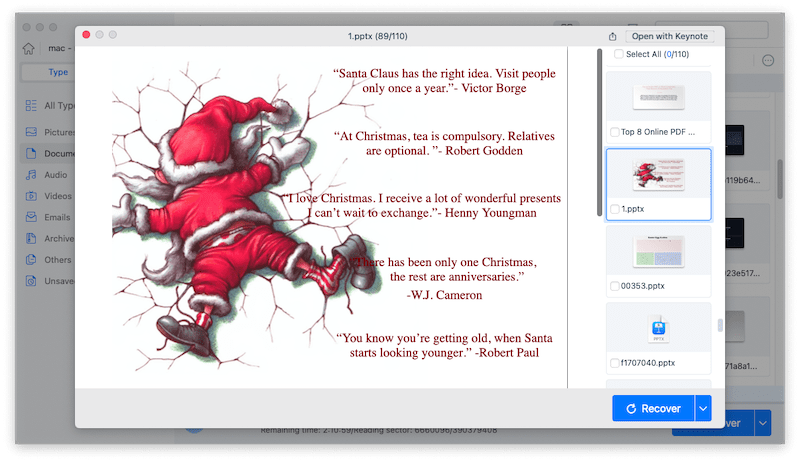Click the f1707040.pptx filename label
The image size is (800, 462).
click(647, 363)
